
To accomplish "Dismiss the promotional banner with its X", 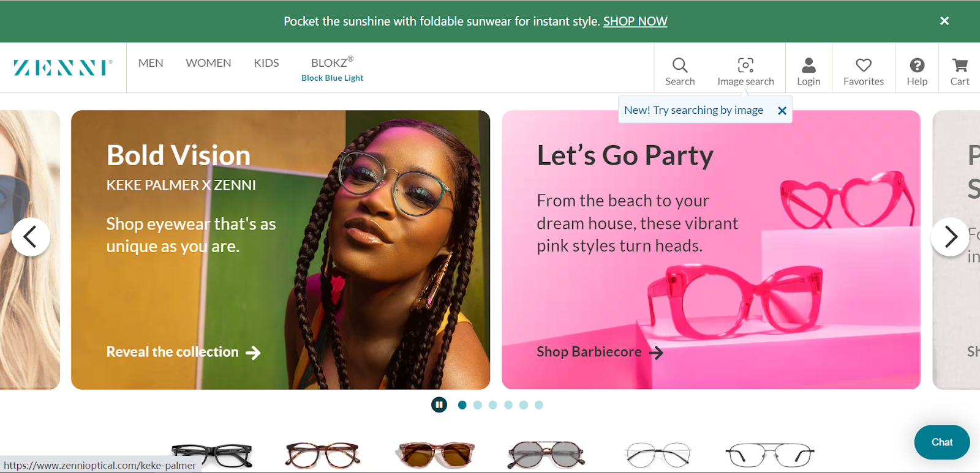I will click(x=944, y=20).
